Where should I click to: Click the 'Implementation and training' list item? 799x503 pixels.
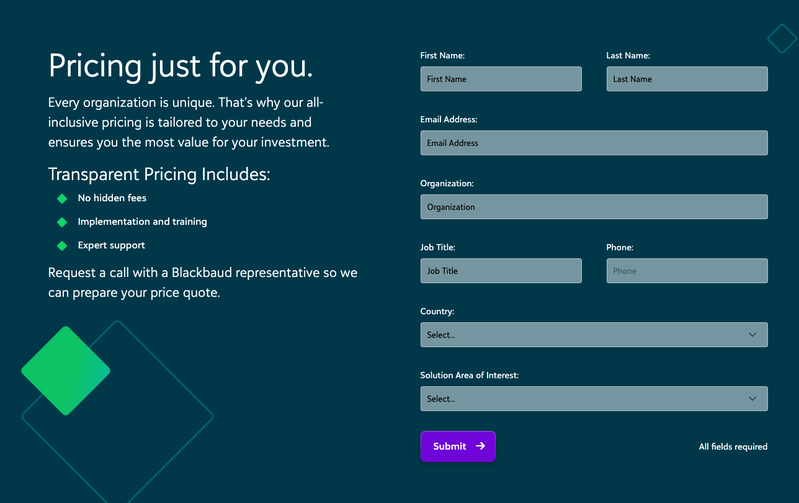(x=142, y=222)
